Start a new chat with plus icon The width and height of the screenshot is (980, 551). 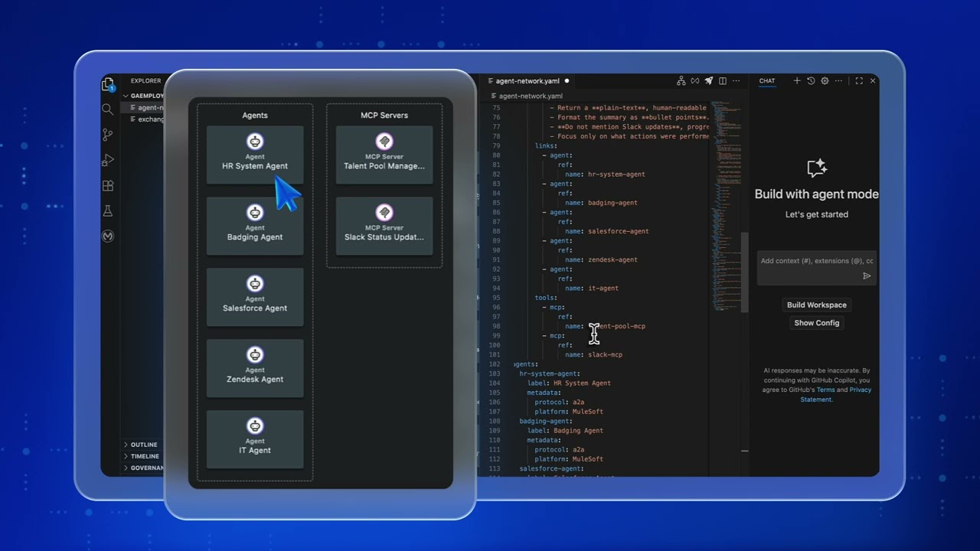point(797,81)
